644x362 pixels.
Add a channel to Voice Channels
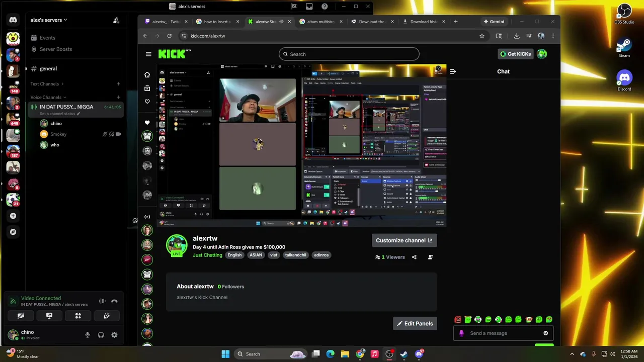pos(118,98)
